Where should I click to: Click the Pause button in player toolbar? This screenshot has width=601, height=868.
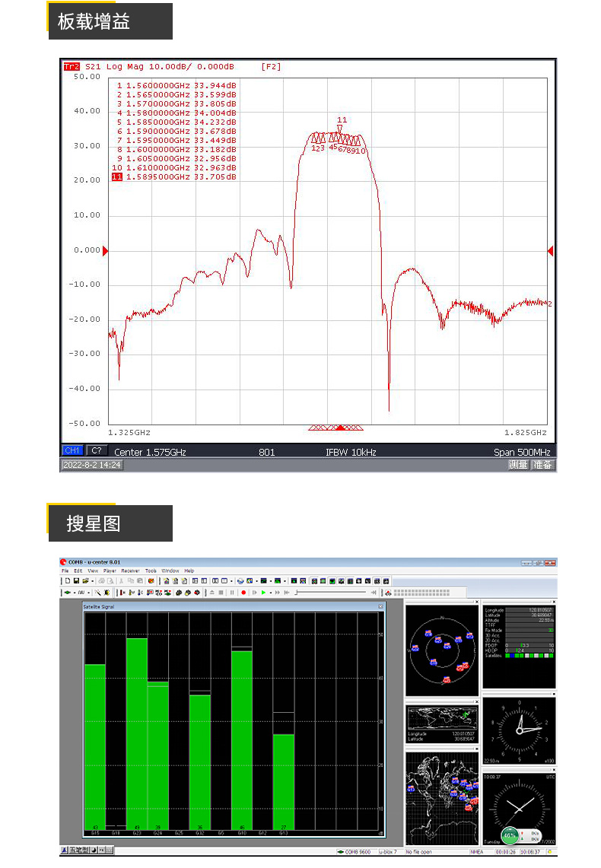(232, 592)
